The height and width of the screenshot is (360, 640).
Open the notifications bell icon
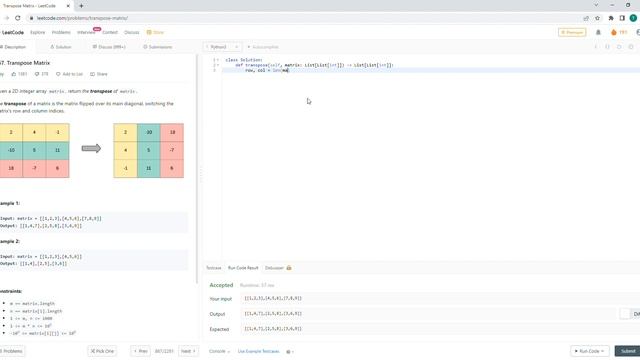[x=598, y=32]
